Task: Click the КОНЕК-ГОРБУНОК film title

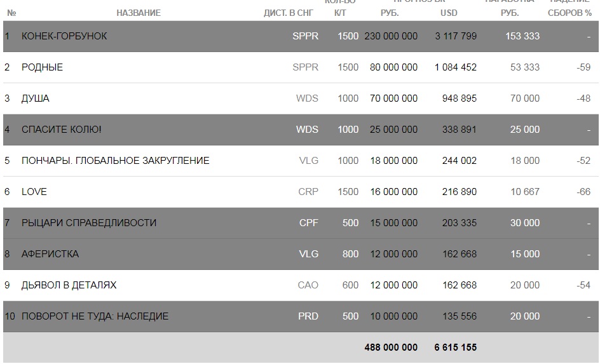Action: (64, 36)
